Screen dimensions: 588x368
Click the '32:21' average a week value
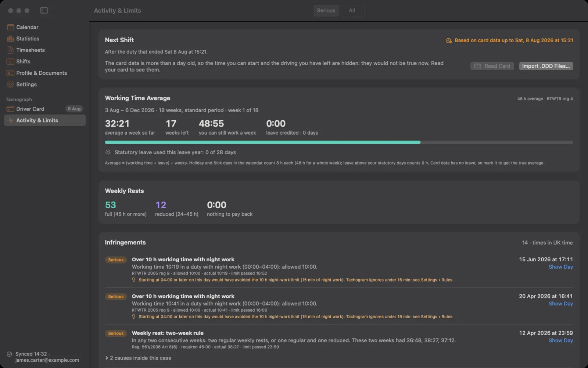pos(117,124)
